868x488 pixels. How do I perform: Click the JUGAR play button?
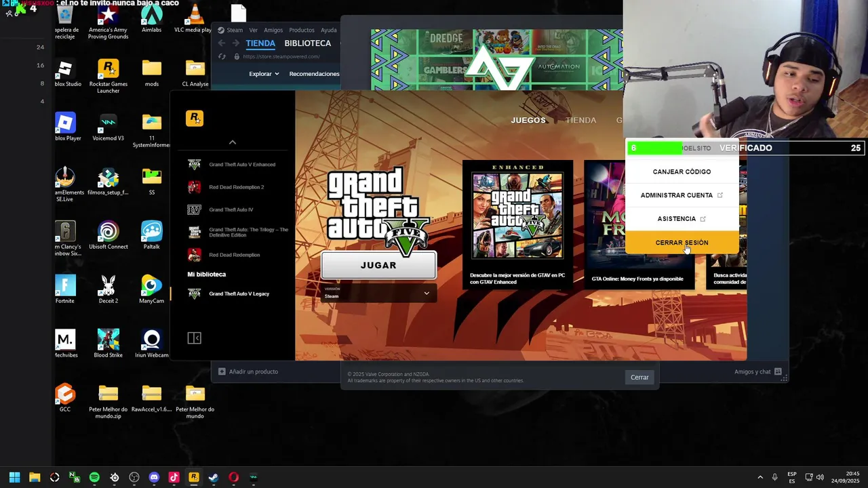(x=378, y=265)
